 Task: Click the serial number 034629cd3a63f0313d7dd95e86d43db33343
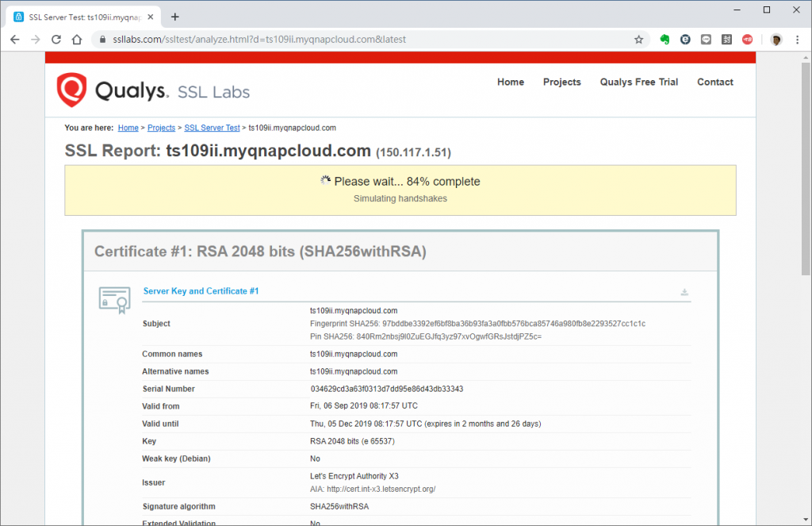387,390
